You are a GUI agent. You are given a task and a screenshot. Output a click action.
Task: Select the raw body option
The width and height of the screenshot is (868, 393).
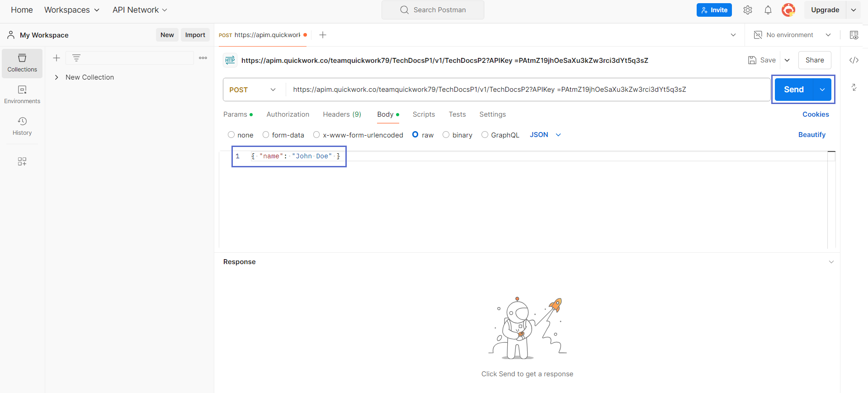[x=415, y=134]
